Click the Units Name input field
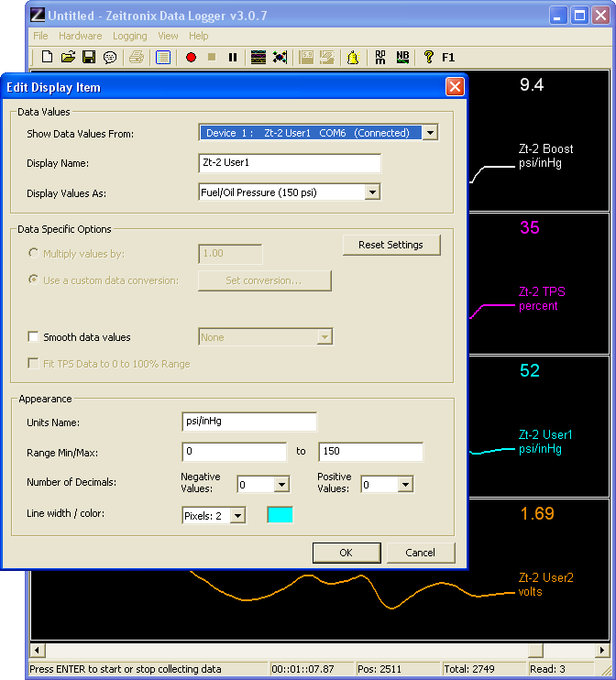The image size is (616, 680). pos(249,422)
